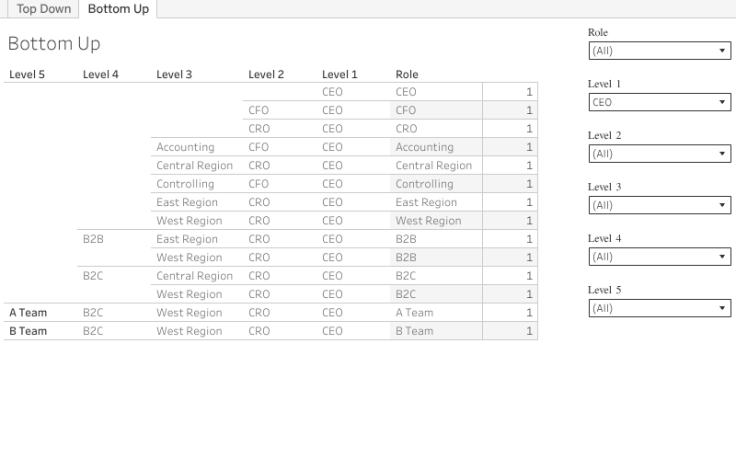This screenshot has width=736, height=454.
Task: Open the Role filter dropdown
Action: (x=659, y=50)
